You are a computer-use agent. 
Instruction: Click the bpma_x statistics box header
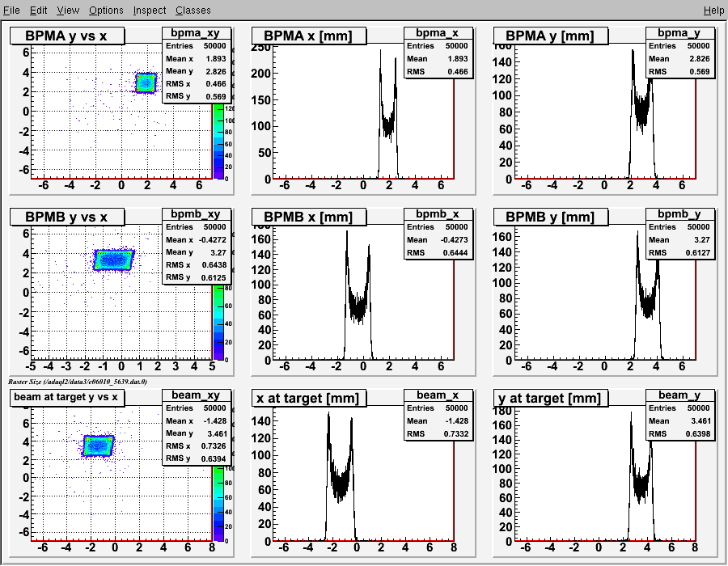(x=438, y=32)
